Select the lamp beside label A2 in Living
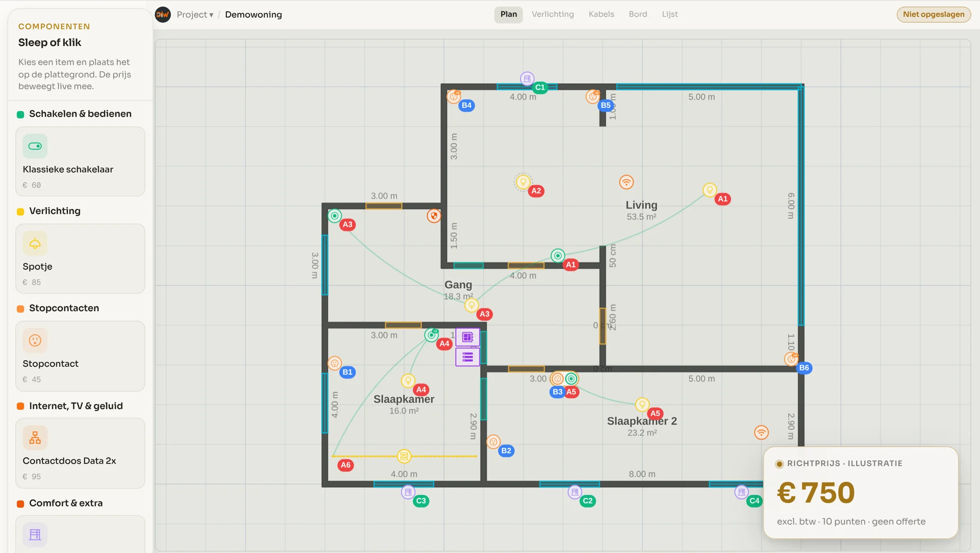The image size is (980, 553). click(x=523, y=182)
